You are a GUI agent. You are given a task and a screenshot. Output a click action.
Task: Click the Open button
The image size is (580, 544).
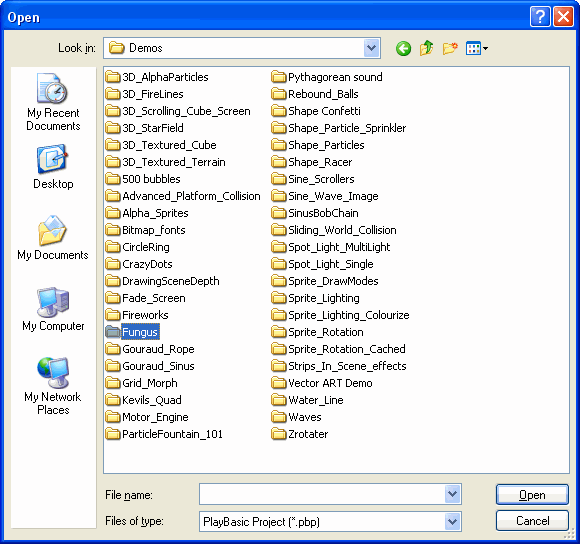532,494
